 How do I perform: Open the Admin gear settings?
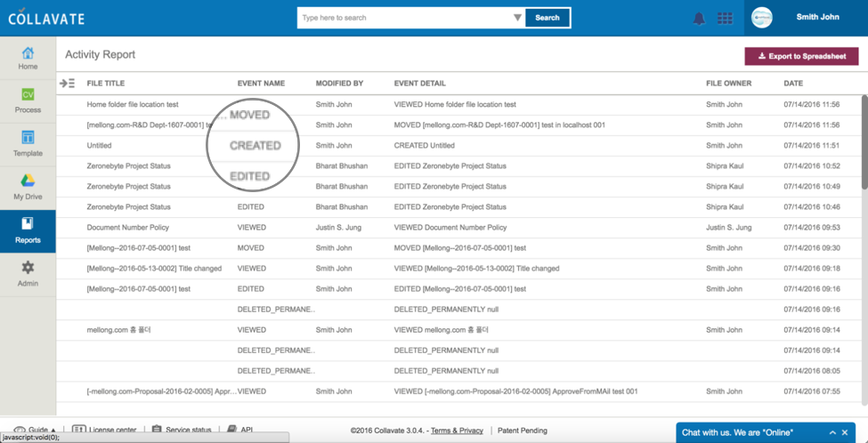click(28, 274)
